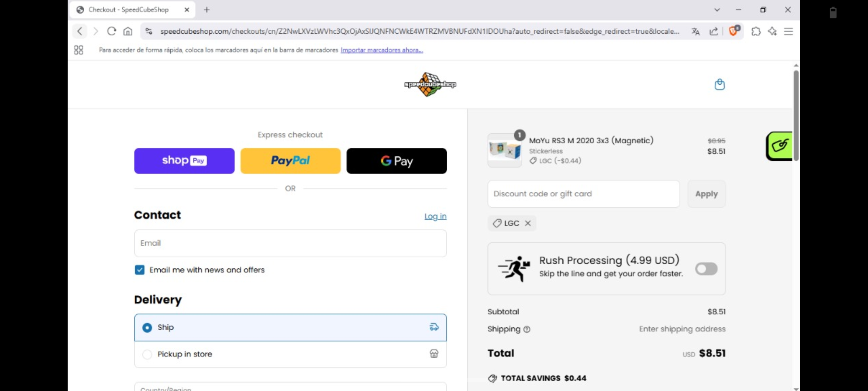868x391 pixels.
Task: Remove the LGC discount code
Action: click(x=528, y=223)
